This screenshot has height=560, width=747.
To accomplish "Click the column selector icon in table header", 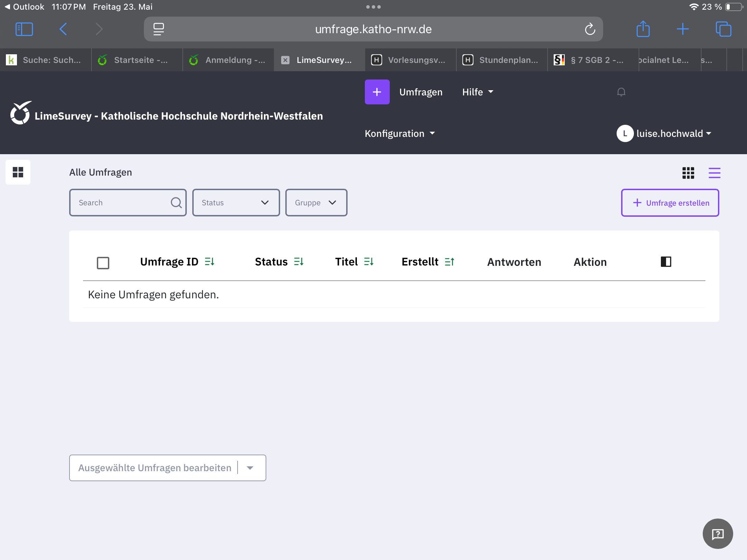I will (666, 262).
